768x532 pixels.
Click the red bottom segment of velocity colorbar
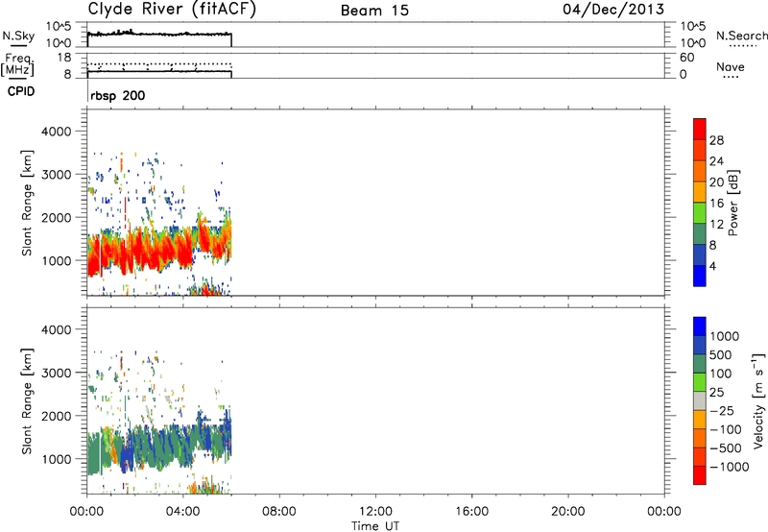700,475
